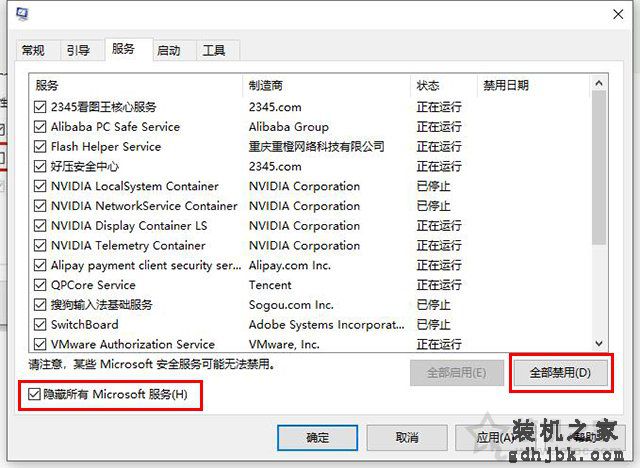Click 已停止 status of NVIDIA LocalSystem Container
Screen dimensions: 640x468
point(433,186)
